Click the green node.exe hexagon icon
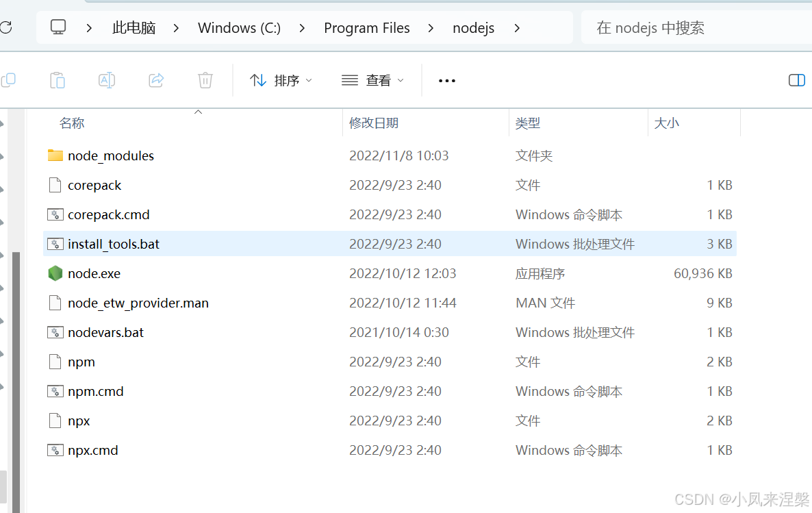The width and height of the screenshot is (812, 513). pos(55,273)
